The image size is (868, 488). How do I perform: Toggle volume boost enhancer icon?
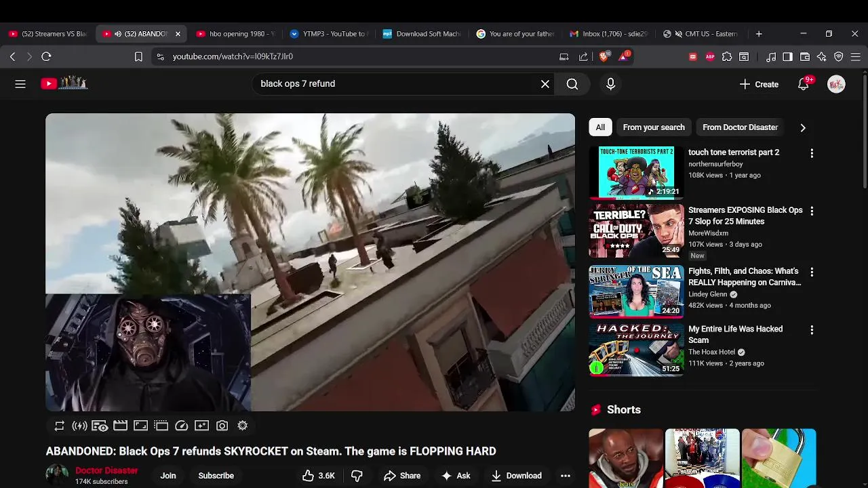point(79,426)
